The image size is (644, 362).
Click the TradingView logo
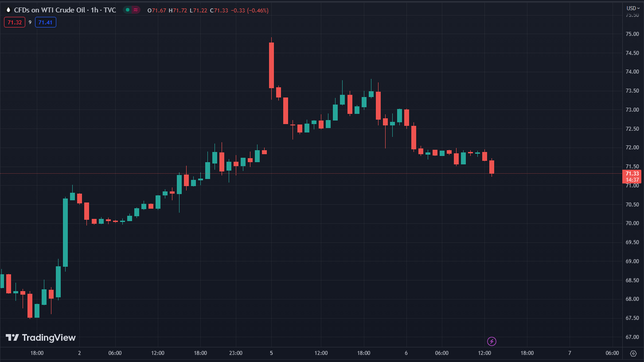click(41, 338)
